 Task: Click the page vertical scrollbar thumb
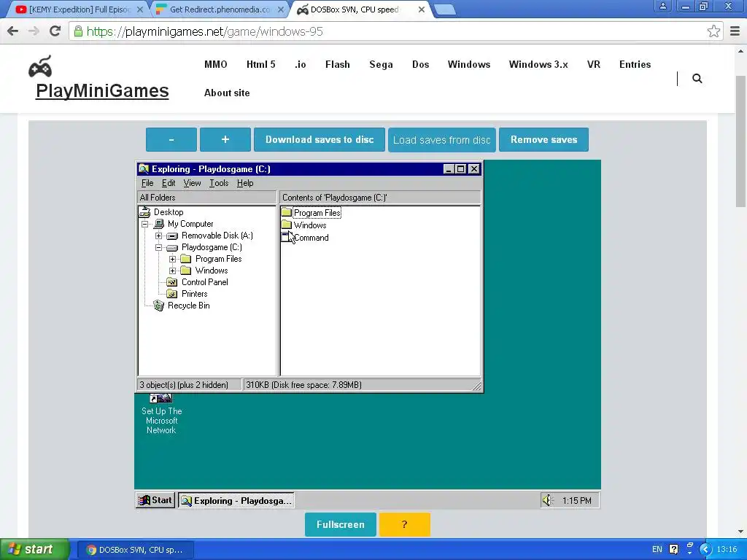click(x=740, y=141)
